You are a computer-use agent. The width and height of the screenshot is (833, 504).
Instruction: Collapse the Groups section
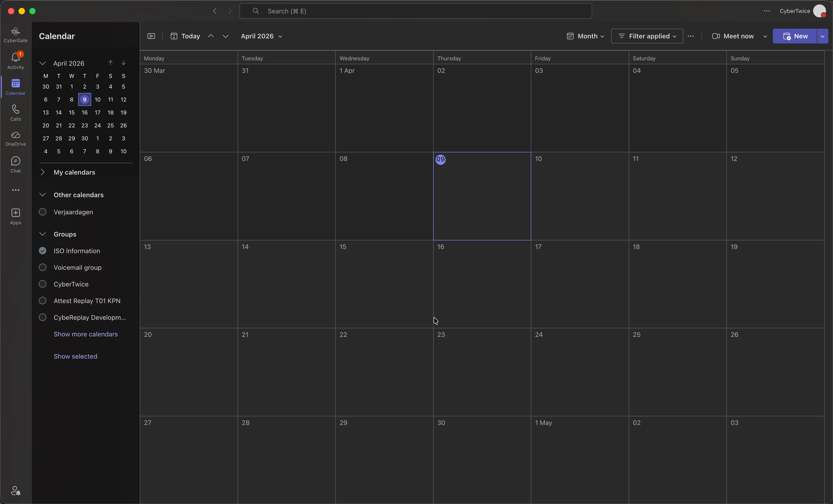click(x=43, y=234)
